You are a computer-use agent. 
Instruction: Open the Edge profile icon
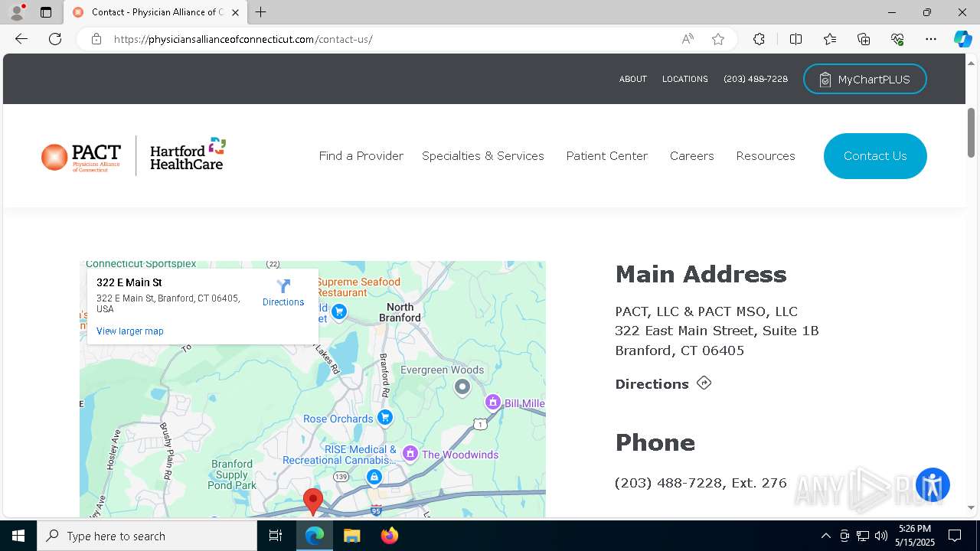(17, 12)
